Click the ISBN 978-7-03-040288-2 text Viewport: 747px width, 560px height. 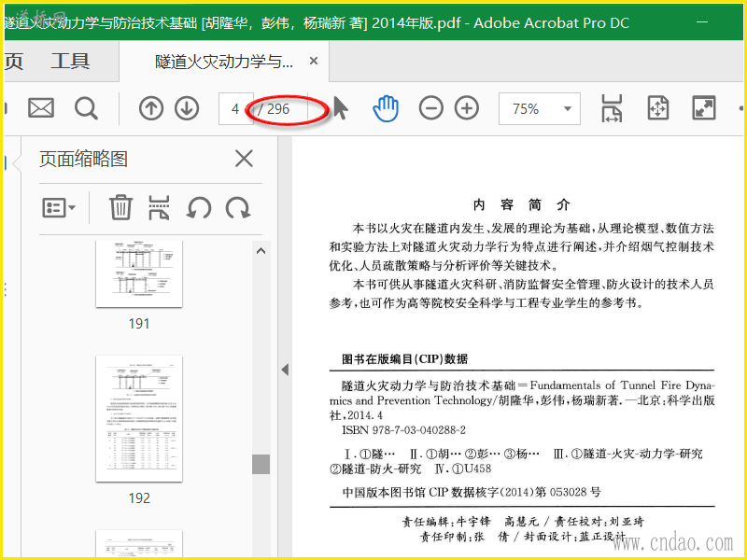point(403,430)
